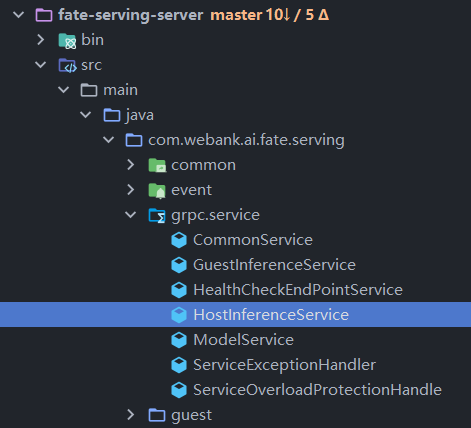471x428 pixels.
Task: Select the com.webank.ai.fate.serving package
Action: pyautogui.click(x=246, y=140)
